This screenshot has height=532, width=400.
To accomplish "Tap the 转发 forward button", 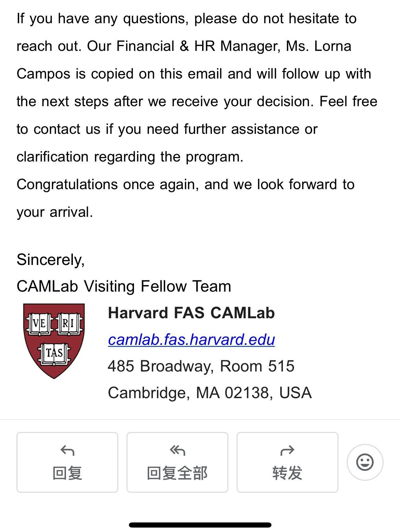I will pos(288,462).
